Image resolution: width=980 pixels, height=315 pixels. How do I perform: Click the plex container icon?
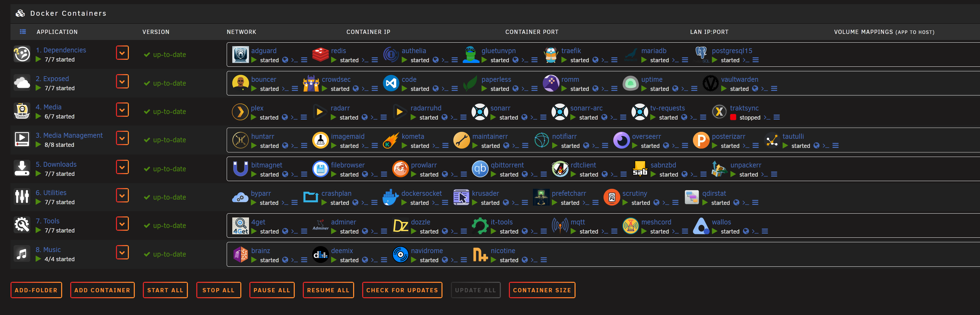click(x=240, y=112)
